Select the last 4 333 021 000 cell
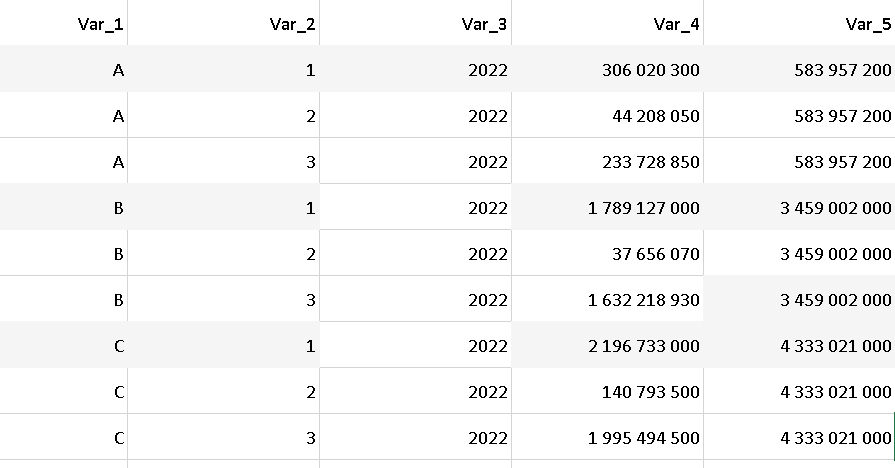895x468 pixels. pyautogui.click(x=835, y=438)
